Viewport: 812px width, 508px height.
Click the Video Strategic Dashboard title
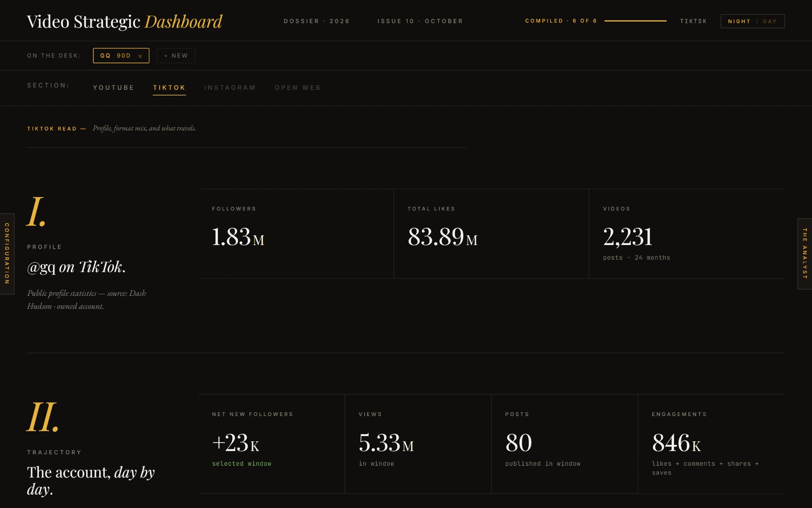tap(125, 22)
